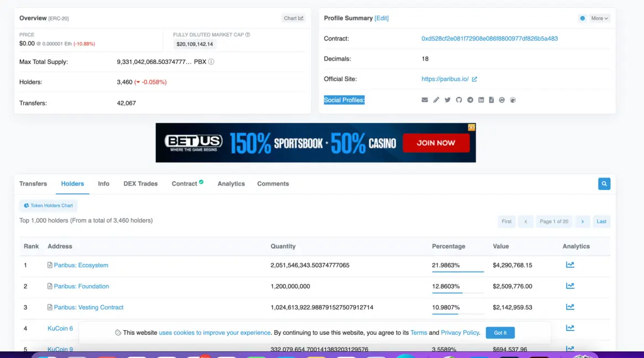The height and width of the screenshot is (358, 644).
Task: Click help icon beside Fully Diluted Market Cap
Action: [x=248, y=34]
